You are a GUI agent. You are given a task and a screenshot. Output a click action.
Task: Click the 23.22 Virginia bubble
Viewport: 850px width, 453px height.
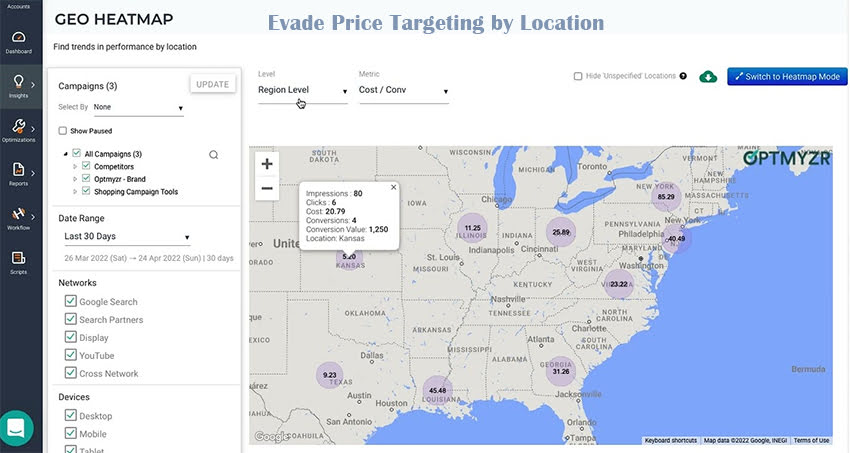pos(619,284)
